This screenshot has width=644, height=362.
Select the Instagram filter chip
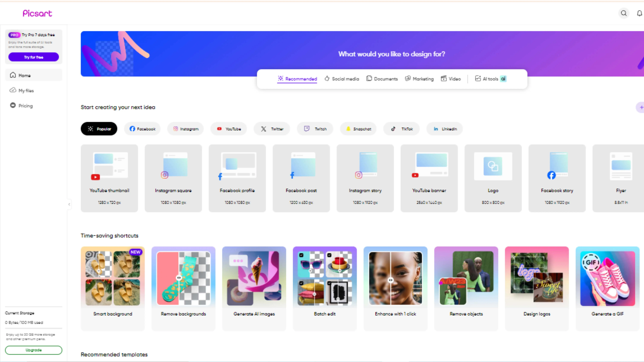pyautogui.click(x=185, y=129)
